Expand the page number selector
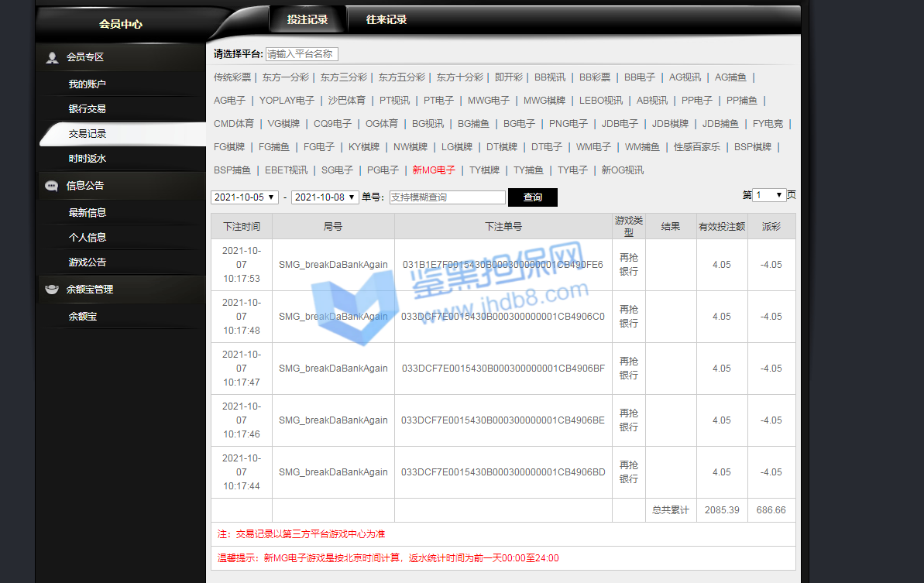 pos(770,195)
